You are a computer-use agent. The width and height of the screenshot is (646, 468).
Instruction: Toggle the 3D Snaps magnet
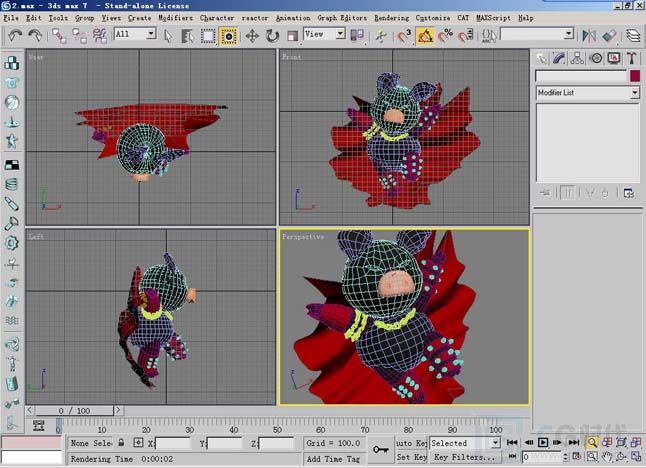(404, 36)
